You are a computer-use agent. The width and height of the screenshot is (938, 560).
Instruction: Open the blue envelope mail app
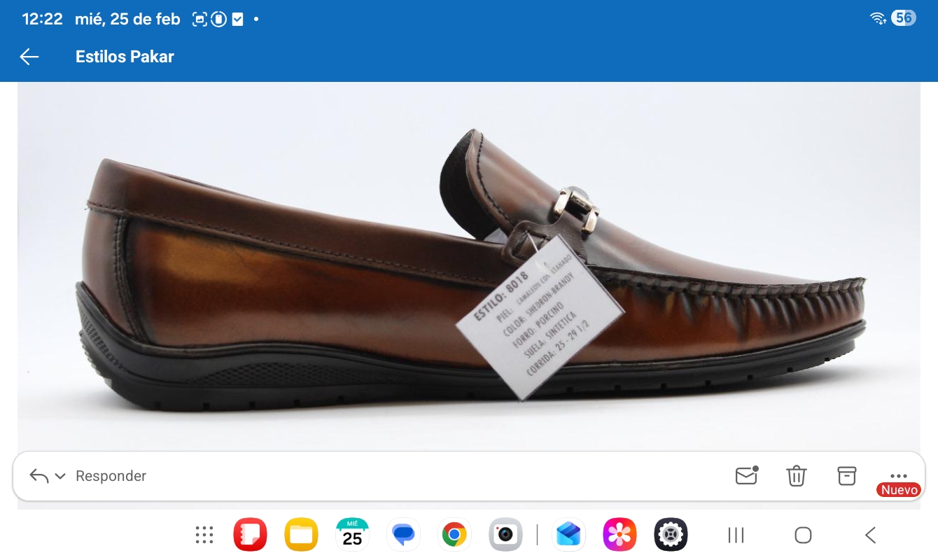click(x=568, y=535)
